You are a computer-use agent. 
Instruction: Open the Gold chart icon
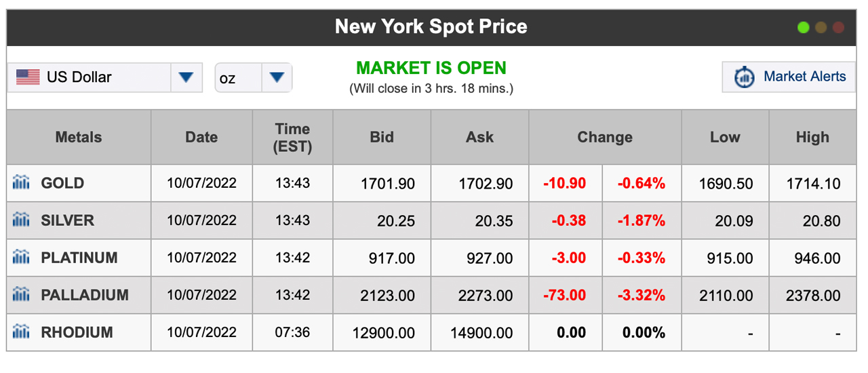tap(21, 182)
